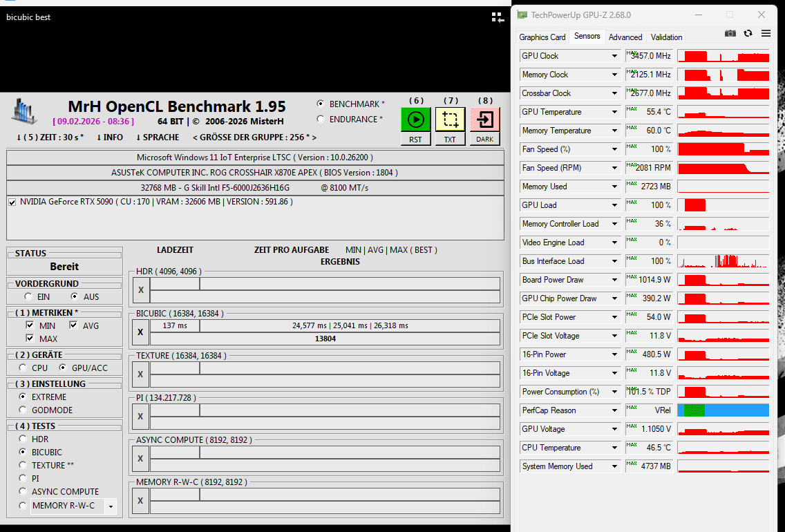Screen dimensions: 785x532
Task: Click the Bus Interface Load graph
Action: (x=723, y=261)
